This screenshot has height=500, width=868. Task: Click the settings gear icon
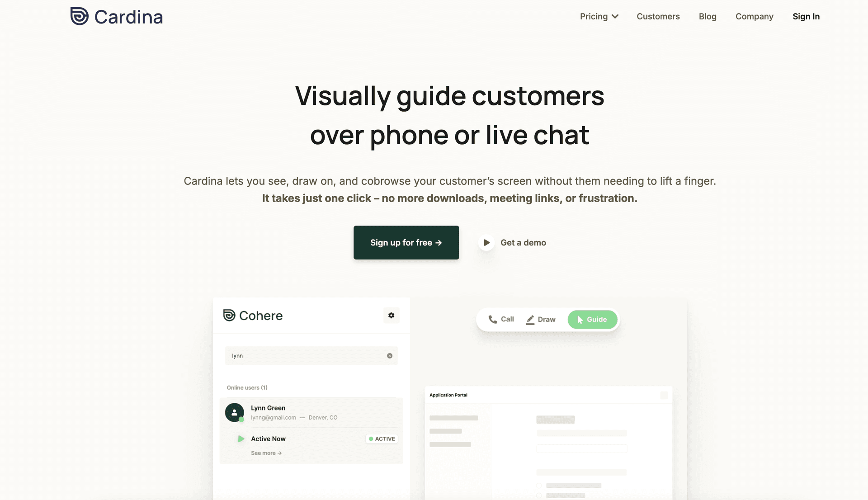(391, 315)
